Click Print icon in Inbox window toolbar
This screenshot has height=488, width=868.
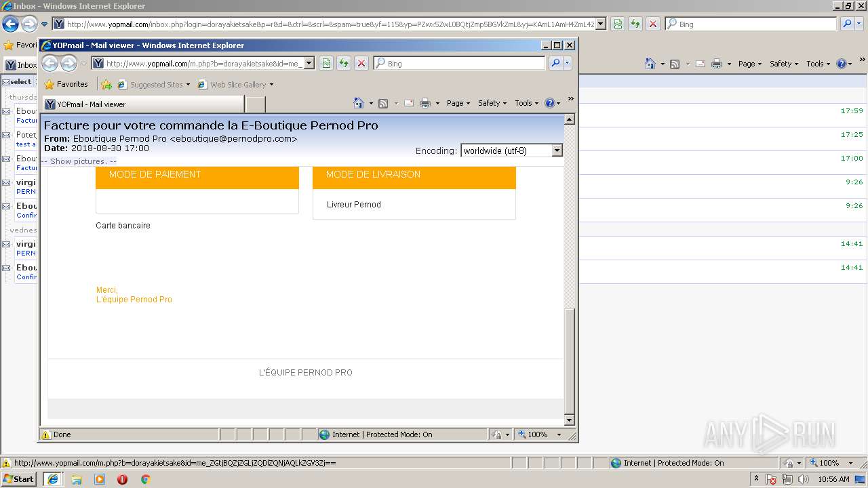click(717, 64)
